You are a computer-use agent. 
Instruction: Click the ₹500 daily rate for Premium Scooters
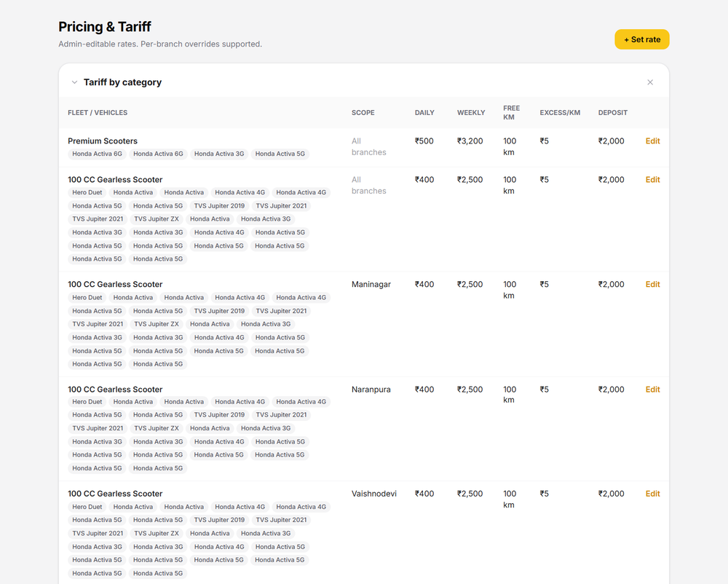click(x=424, y=141)
